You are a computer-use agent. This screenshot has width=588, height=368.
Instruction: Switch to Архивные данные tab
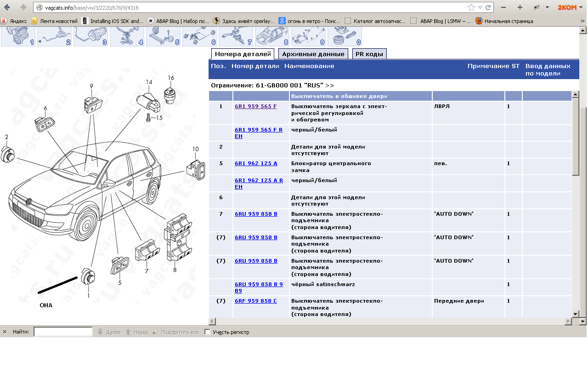point(313,54)
